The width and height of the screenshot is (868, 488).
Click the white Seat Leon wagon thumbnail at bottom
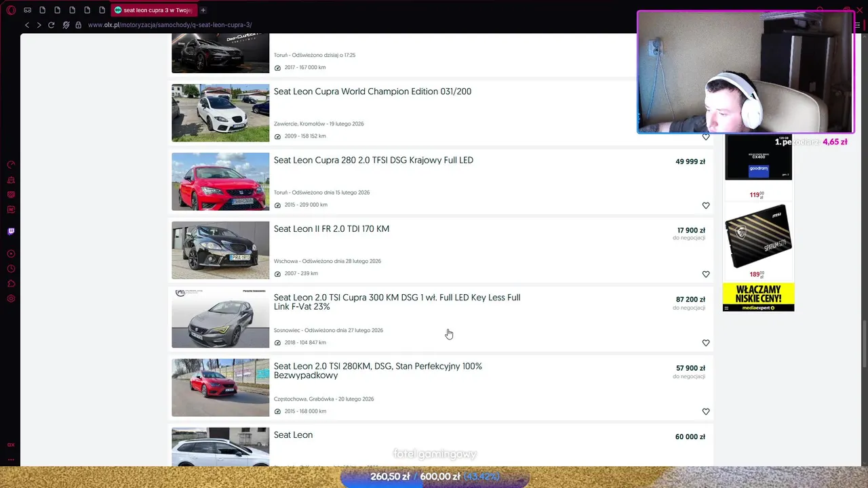220,447
